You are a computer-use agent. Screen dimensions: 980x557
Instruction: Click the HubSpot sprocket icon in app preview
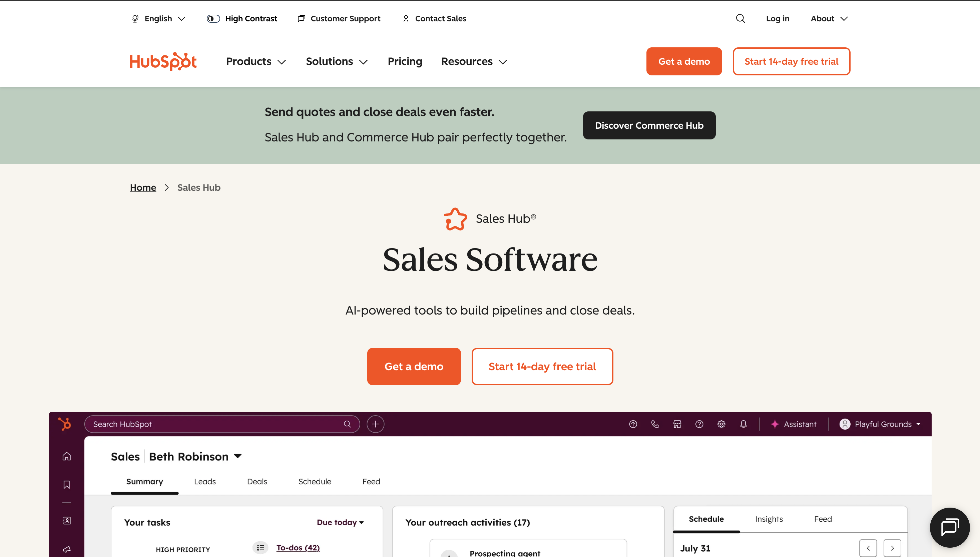(65, 424)
